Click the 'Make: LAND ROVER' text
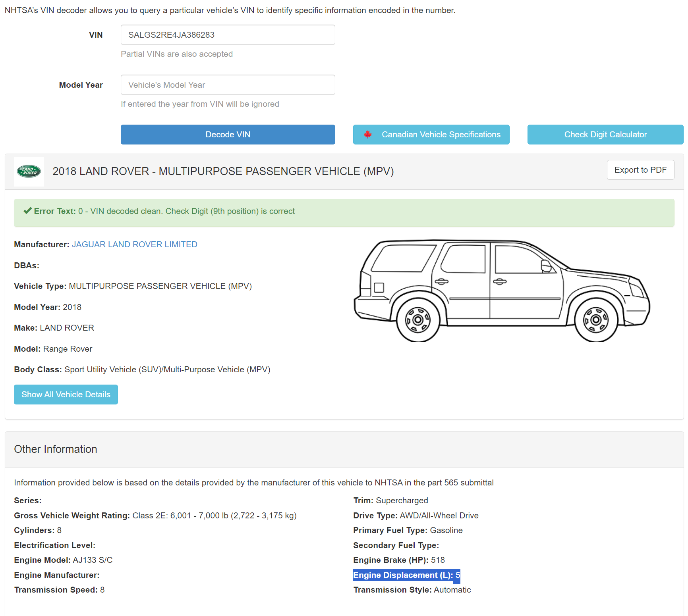Viewport: 688px width, 616px height. (54, 328)
